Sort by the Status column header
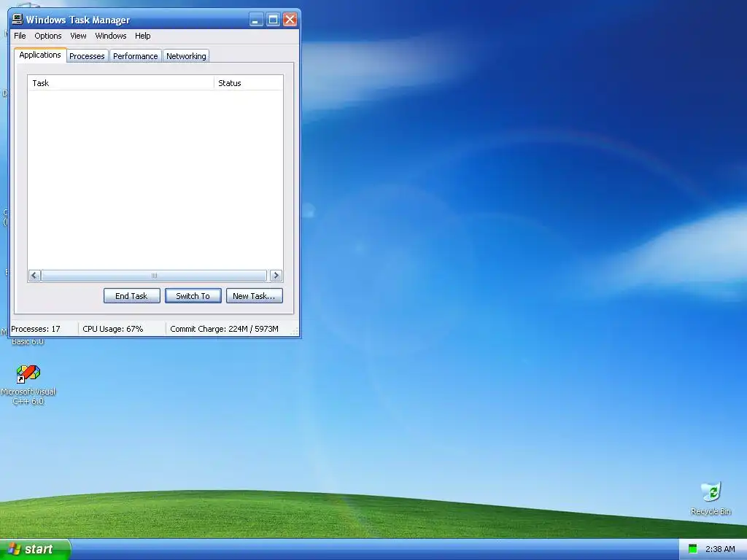The height and width of the screenshot is (560, 747). pyautogui.click(x=248, y=83)
